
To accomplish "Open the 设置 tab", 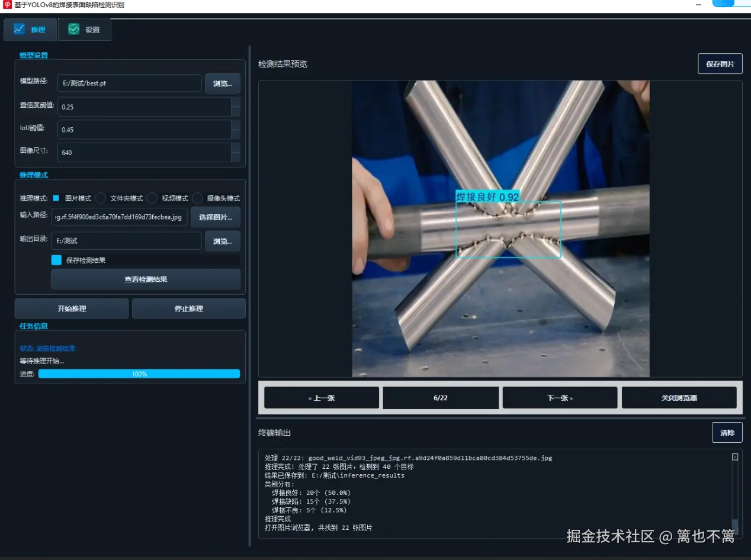I will tap(85, 29).
